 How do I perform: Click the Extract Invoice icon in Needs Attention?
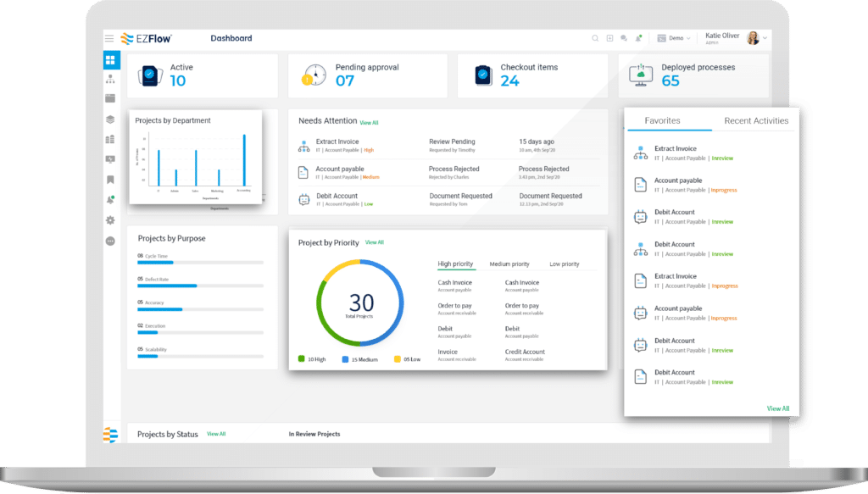coord(304,146)
